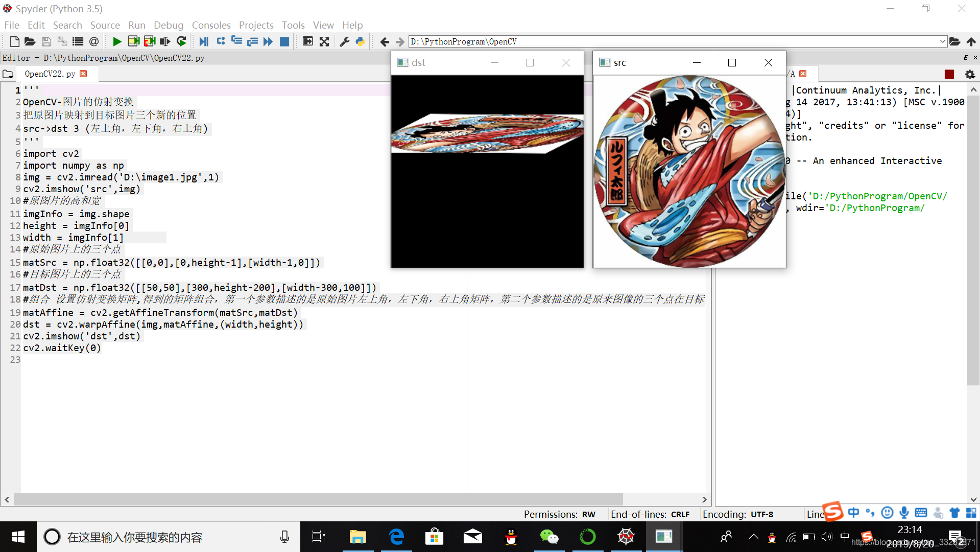The height and width of the screenshot is (552, 980).
Task: Click line 19 getAffineTransform code
Action: (160, 312)
